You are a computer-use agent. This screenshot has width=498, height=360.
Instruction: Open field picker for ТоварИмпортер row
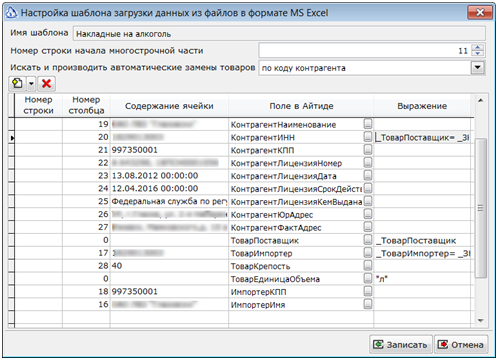pyautogui.click(x=368, y=253)
